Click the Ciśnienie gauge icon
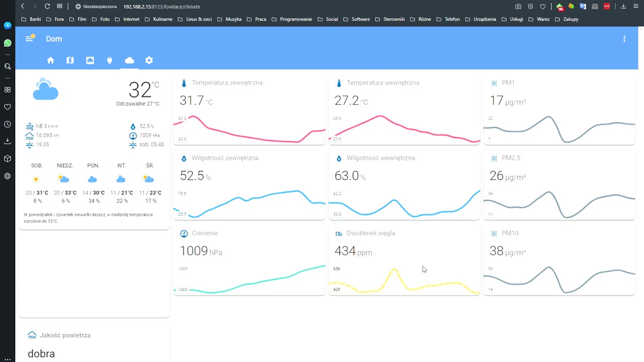The width and height of the screenshot is (644, 362). pos(184,233)
